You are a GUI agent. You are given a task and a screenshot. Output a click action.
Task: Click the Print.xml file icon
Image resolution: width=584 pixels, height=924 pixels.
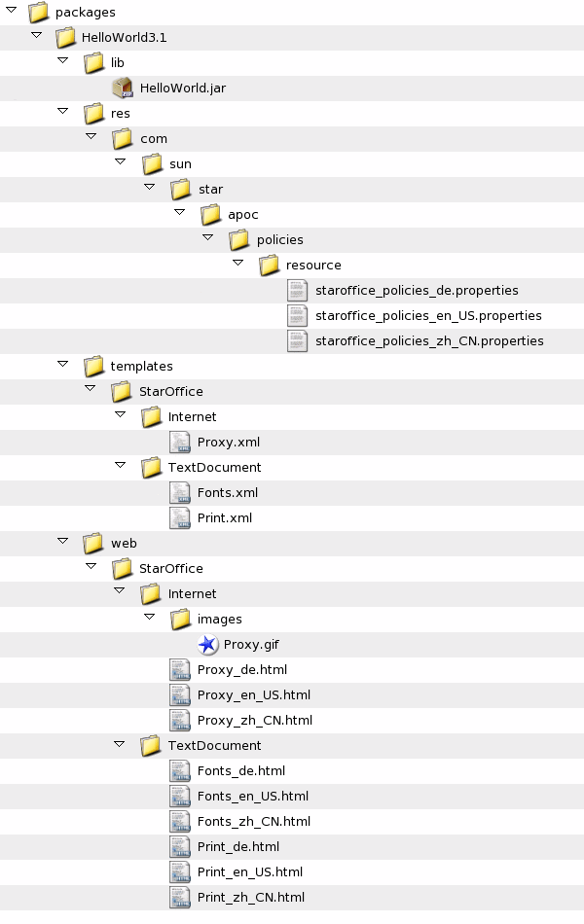(x=180, y=518)
